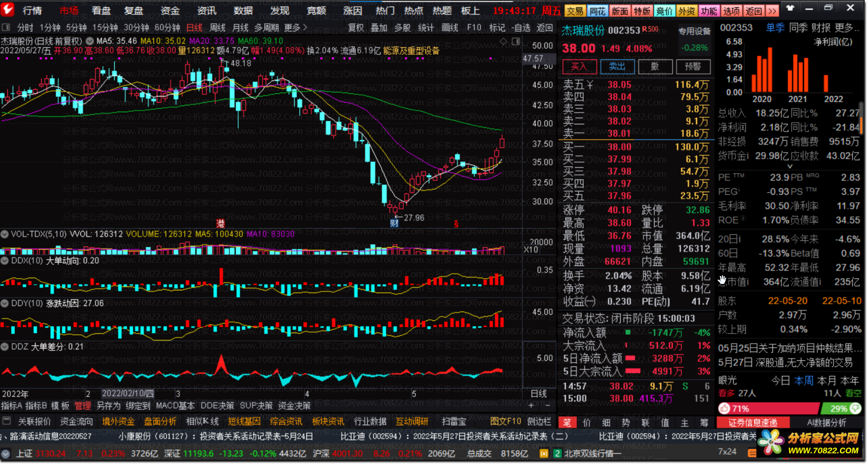Select 价 price distribution tab
868x464 pixels.
(x=586, y=423)
